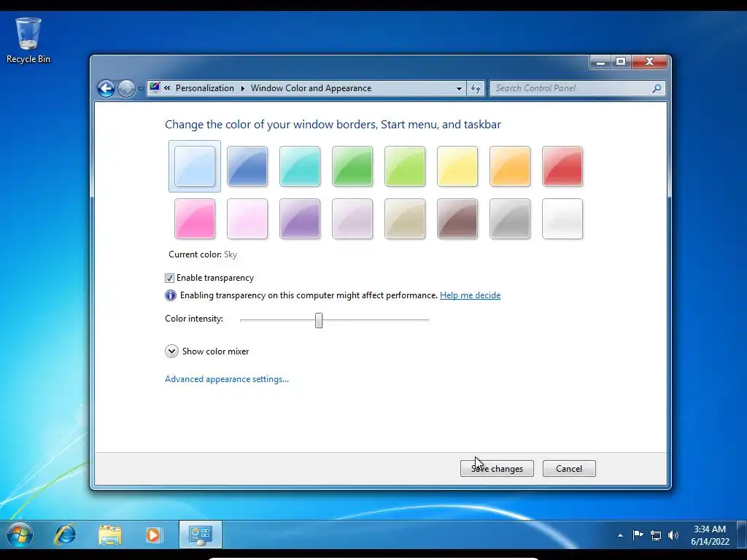Go back with the Back arrow button
The width and height of the screenshot is (747, 560).
pyautogui.click(x=107, y=88)
